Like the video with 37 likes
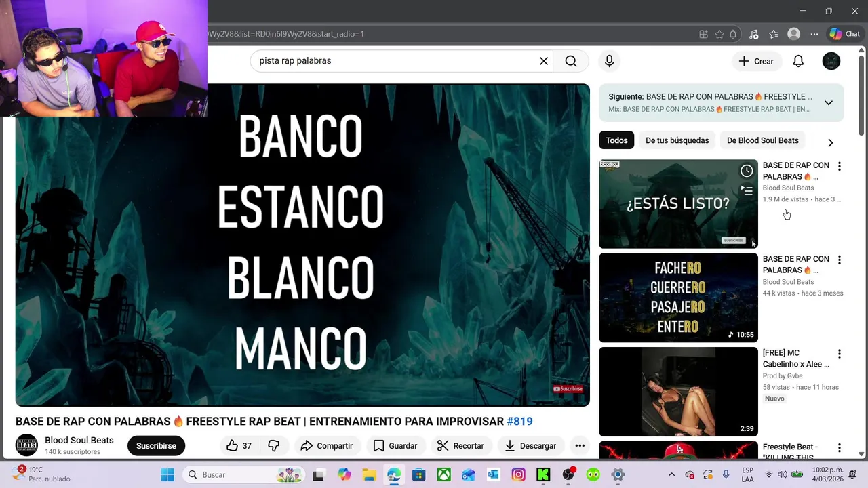Viewport: 868px width, 488px height. pyautogui.click(x=239, y=446)
